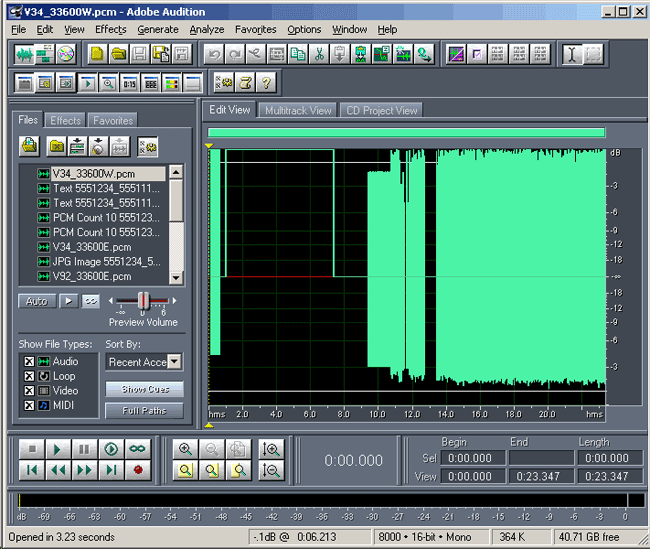This screenshot has height=549, width=650.
Task: Toggle loop preview button in Files panel
Action: click(91, 301)
